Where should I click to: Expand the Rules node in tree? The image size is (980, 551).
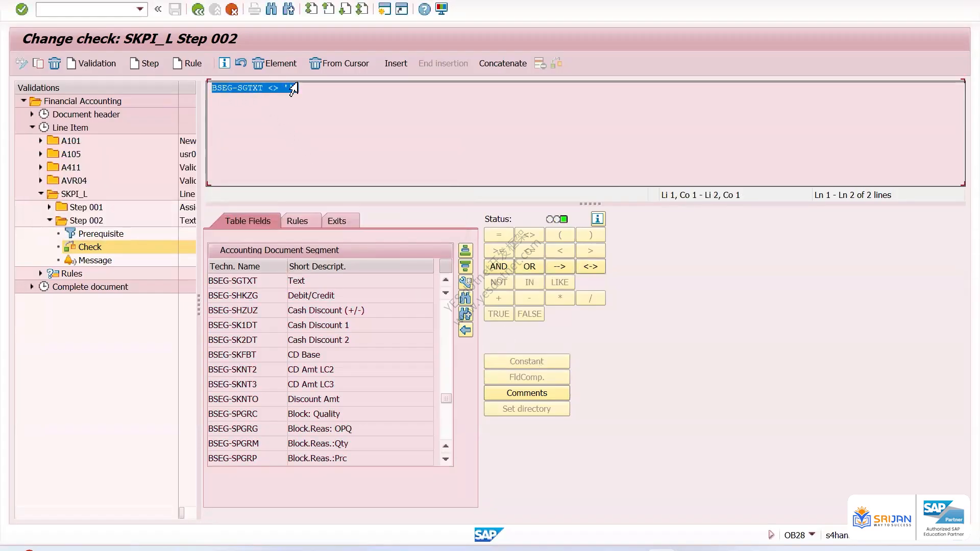coord(41,273)
